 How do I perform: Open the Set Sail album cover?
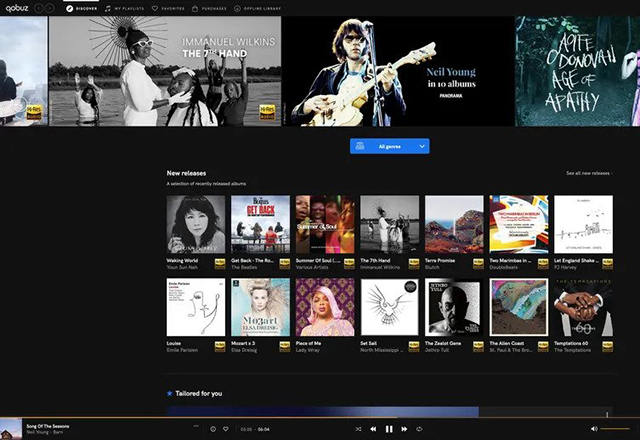point(389,307)
